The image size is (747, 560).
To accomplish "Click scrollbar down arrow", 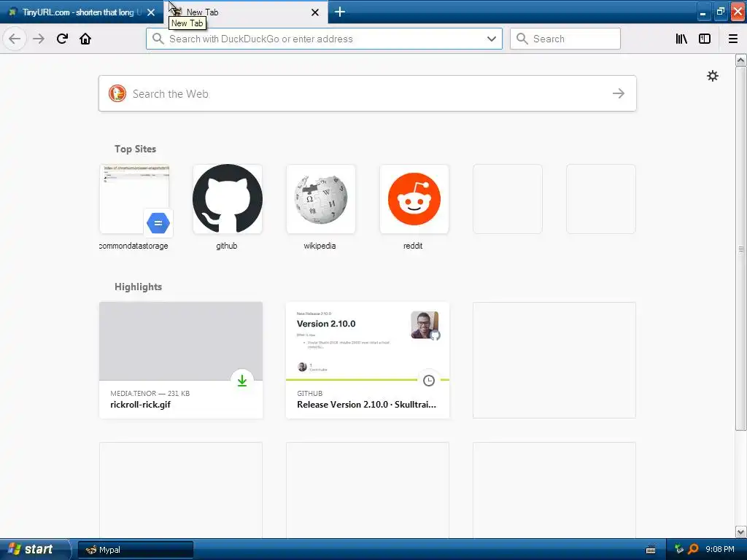I will tap(740, 532).
